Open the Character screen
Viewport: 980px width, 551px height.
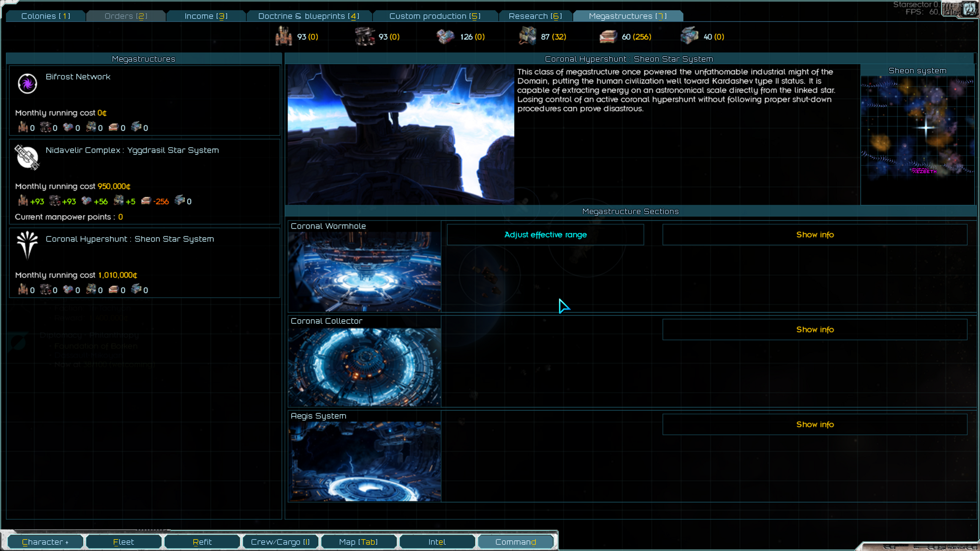click(x=45, y=542)
